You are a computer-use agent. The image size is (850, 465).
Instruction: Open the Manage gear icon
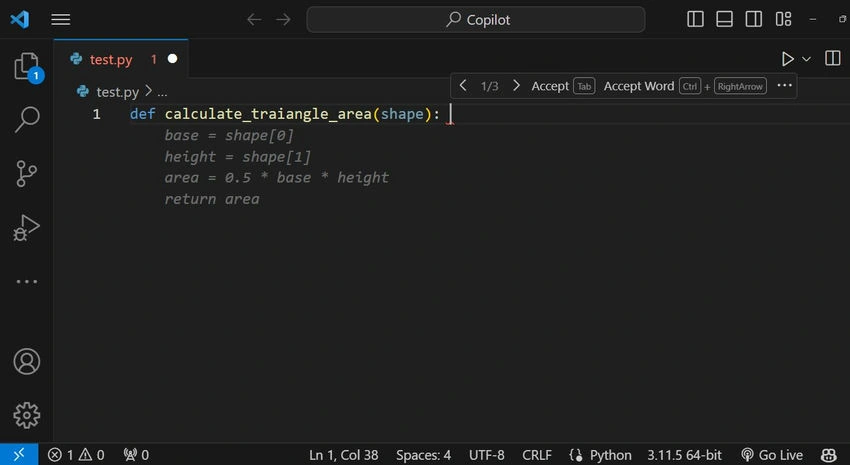coord(27,416)
